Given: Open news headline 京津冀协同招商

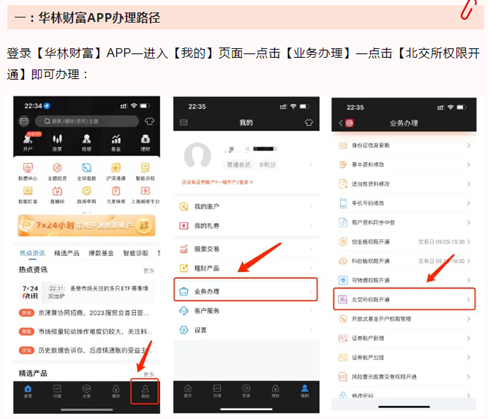Looking at the screenshot, I should tap(93, 313).
